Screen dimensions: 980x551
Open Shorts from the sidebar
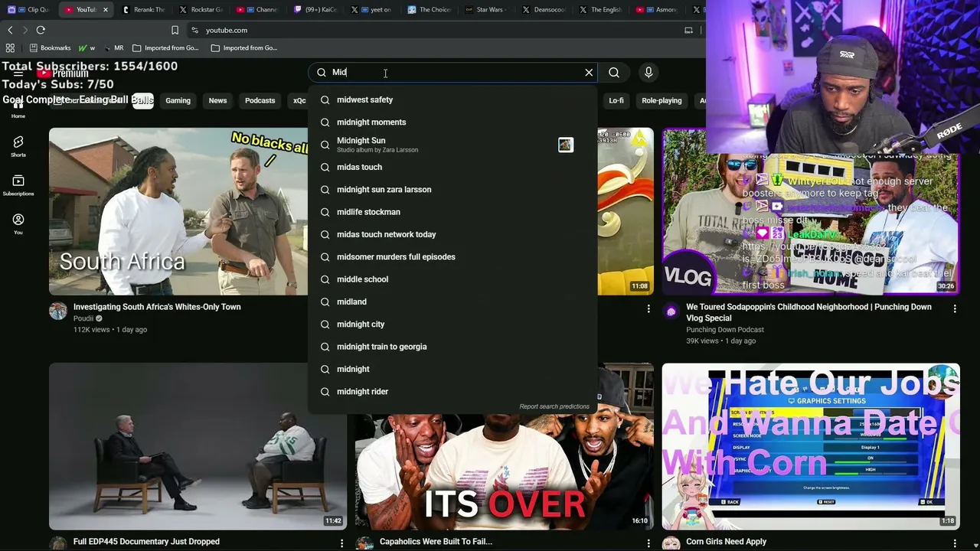point(18,146)
